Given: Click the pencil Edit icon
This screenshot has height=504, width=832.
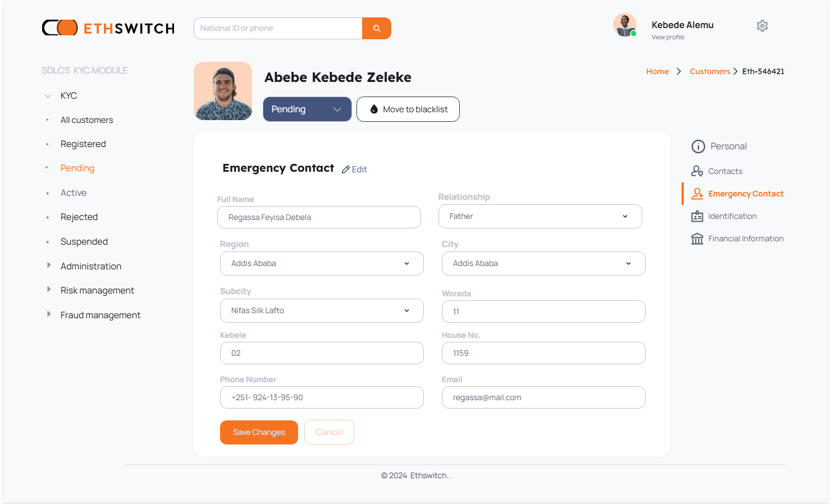Looking at the screenshot, I should point(346,169).
